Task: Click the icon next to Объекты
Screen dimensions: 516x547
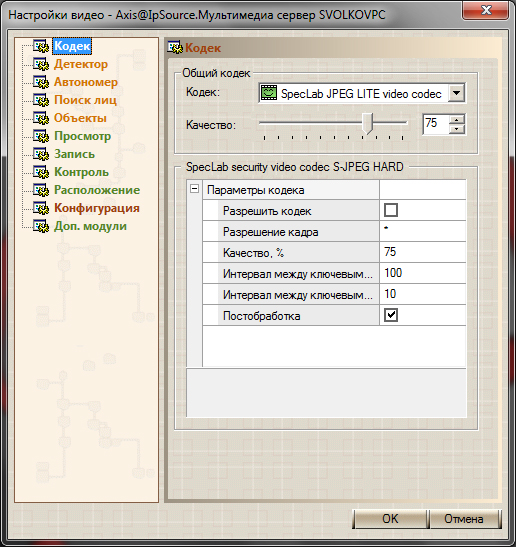Action: click(x=41, y=118)
